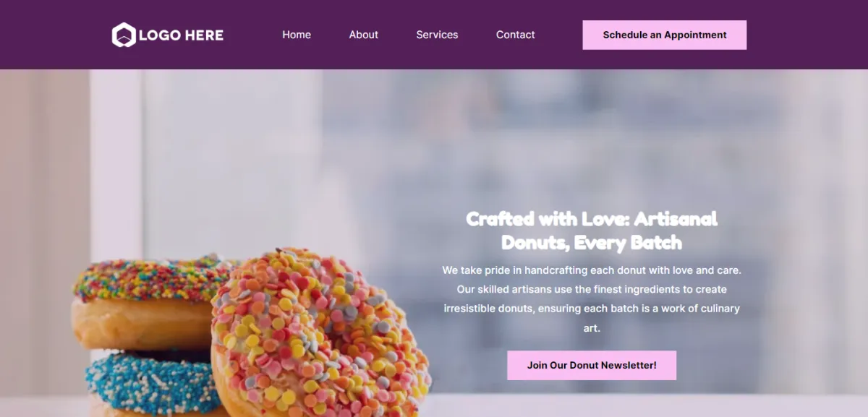Viewport: 868px width, 417px height.
Task: Select Services in the navigation bar
Action: click(437, 35)
